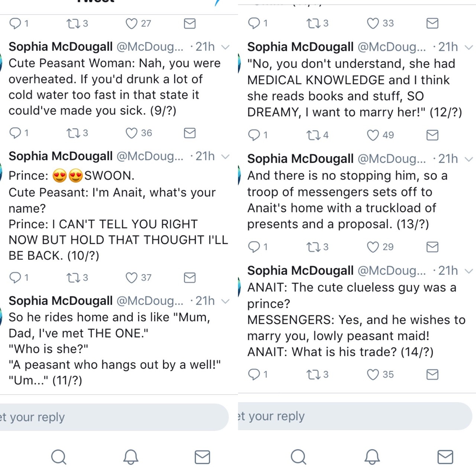Expand options chevron on Cute Peasant Woman tweet
Image resolution: width=476 pixels, height=476 pixels.
225,47
